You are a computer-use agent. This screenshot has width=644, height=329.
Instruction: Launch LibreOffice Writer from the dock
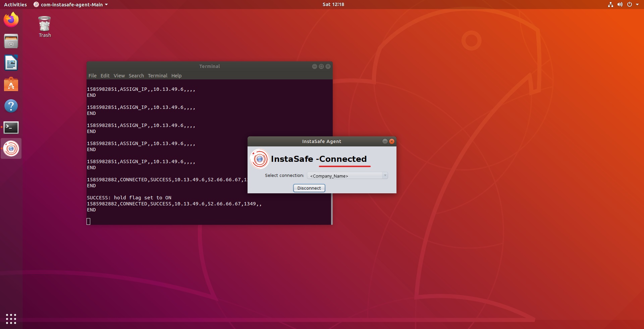tap(11, 63)
